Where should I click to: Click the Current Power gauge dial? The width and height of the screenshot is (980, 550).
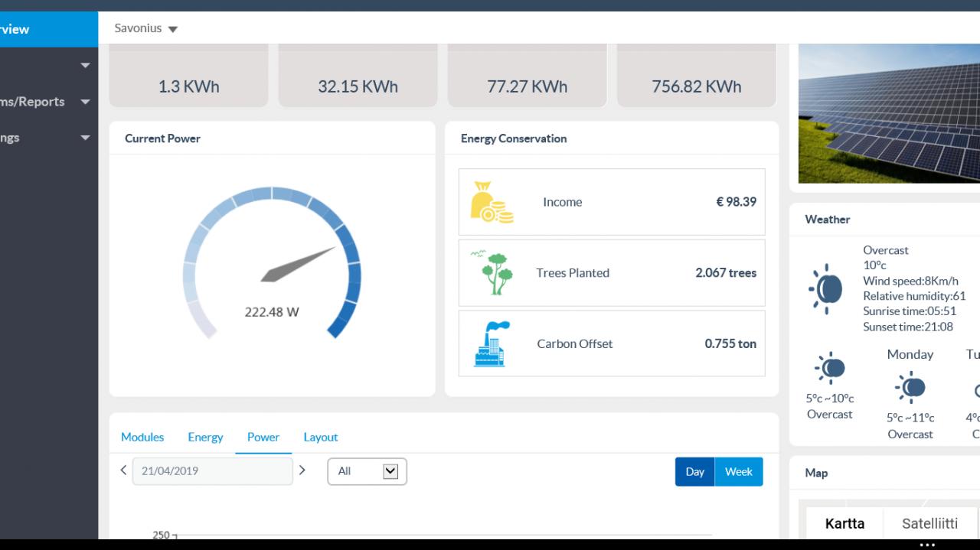coord(272,264)
